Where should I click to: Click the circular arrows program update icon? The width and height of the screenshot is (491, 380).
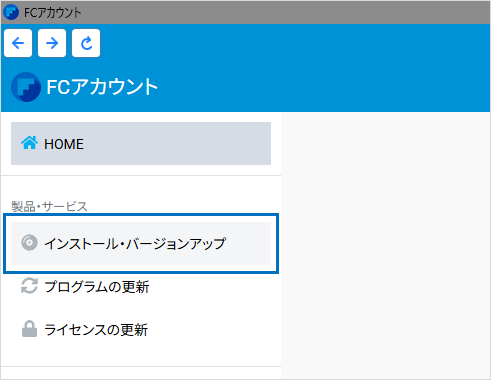(29, 286)
